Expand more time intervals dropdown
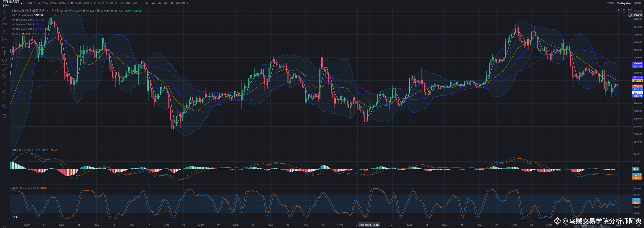The image size is (644, 228). pos(141,3)
